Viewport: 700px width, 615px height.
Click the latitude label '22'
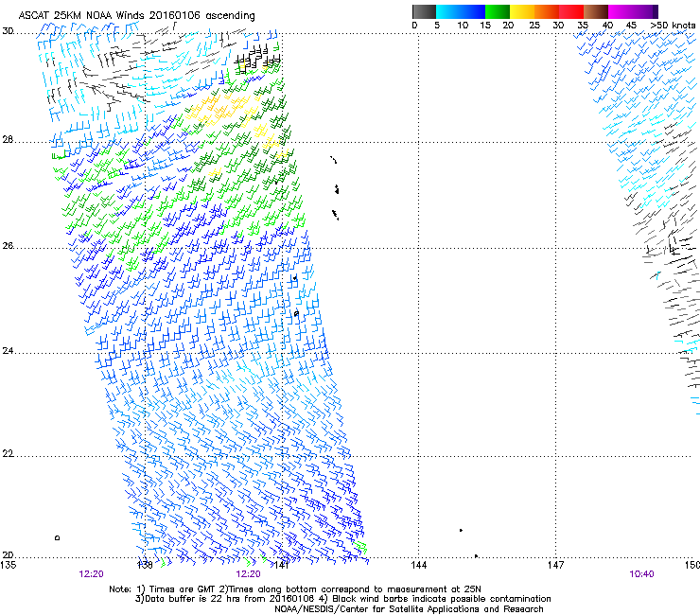(8, 454)
